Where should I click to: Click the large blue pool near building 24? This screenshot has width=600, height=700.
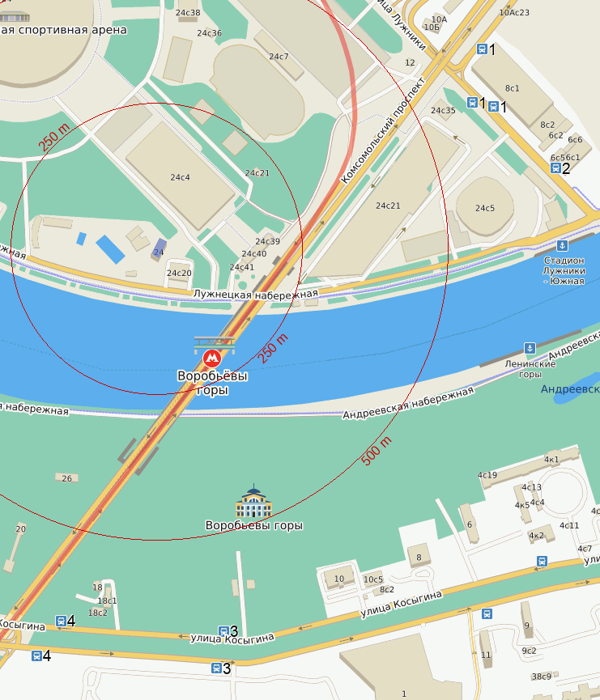[x=110, y=249]
